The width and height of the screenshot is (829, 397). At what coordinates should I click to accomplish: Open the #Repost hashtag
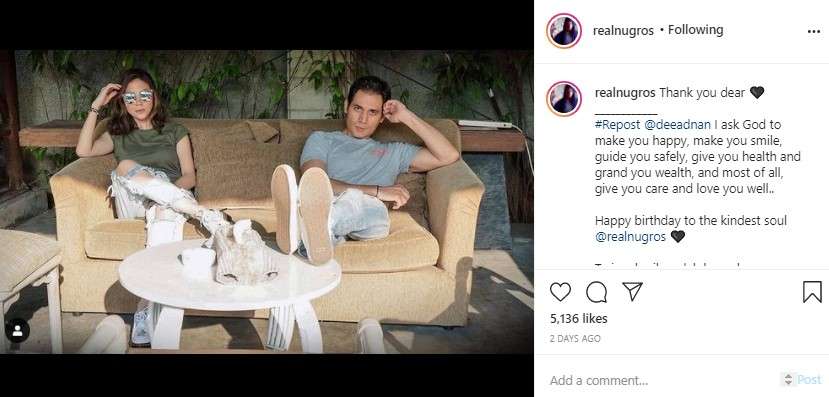618,125
